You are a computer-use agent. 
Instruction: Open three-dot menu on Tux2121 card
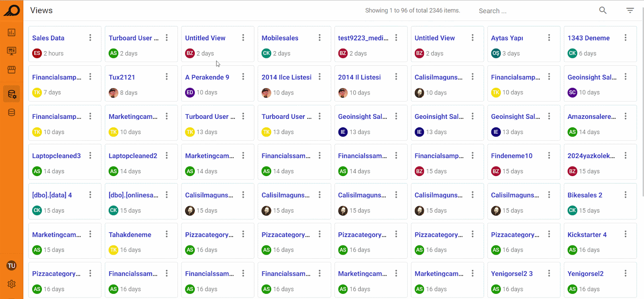pyautogui.click(x=167, y=77)
